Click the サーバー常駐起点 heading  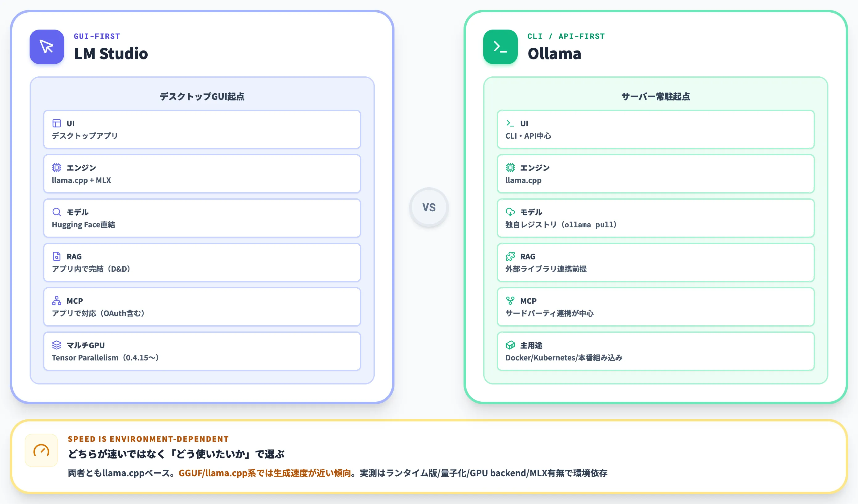pyautogui.click(x=656, y=96)
